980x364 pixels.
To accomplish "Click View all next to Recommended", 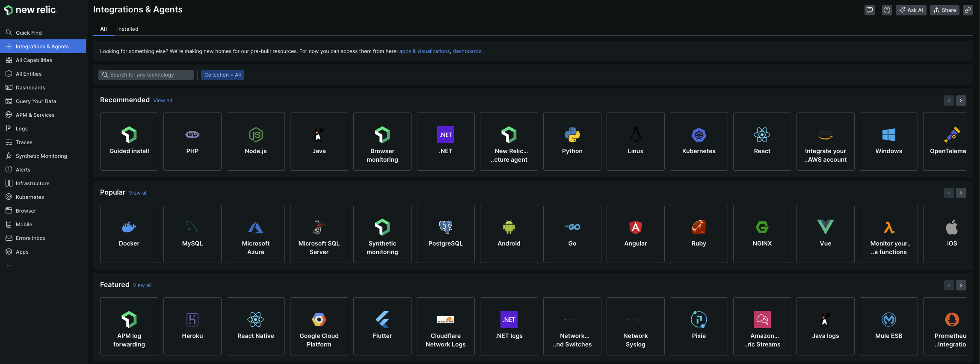I will pyautogui.click(x=163, y=101).
